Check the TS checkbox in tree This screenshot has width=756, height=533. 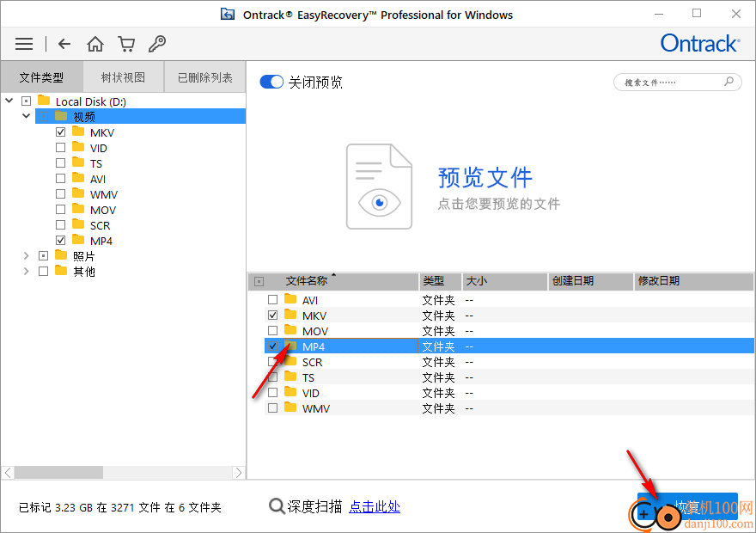coord(60,162)
